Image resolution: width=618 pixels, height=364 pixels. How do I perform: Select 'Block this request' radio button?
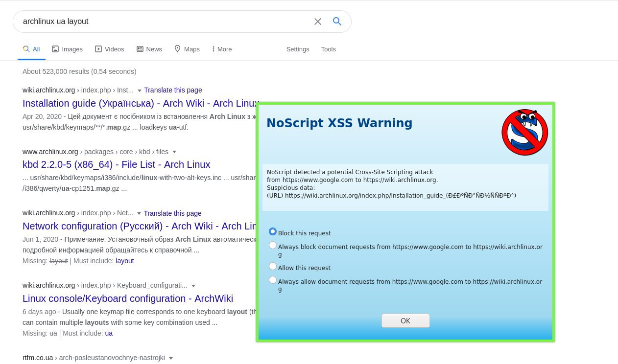tap(273, 231)
